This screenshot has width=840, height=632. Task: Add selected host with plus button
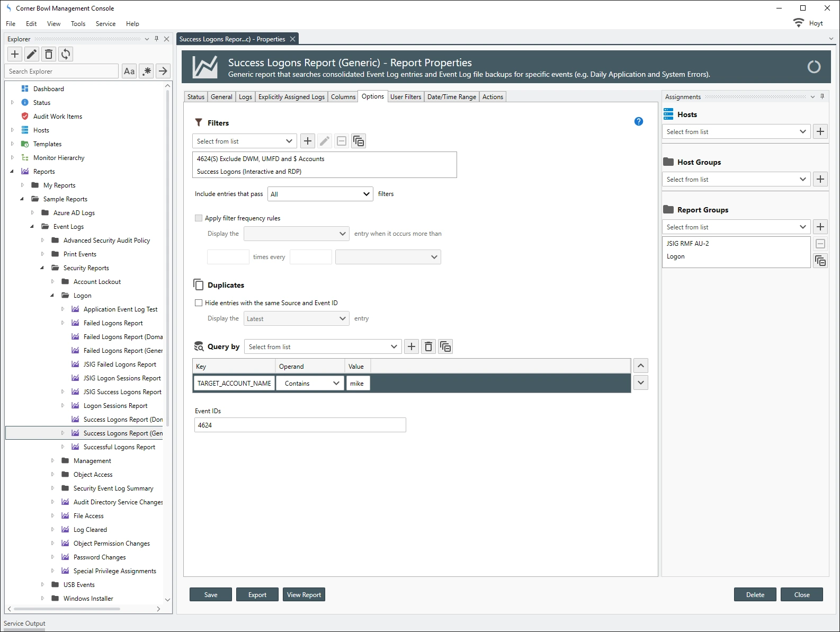click(820, 131)
